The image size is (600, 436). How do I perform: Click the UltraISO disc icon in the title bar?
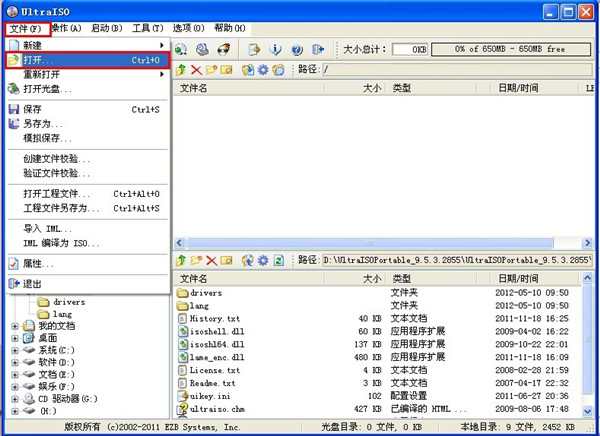pos(12,11)
